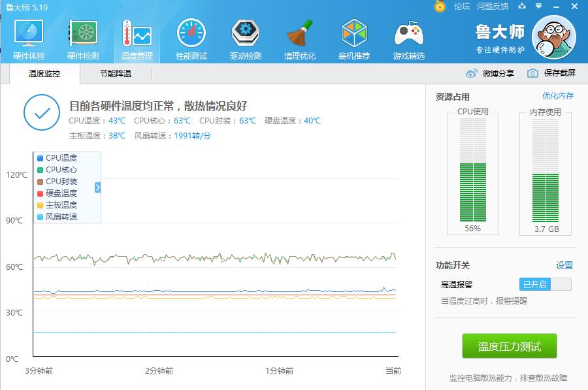Open 游戏精选 game picks
This screenshot has width=588, height=390.
[x=408, y=36]
